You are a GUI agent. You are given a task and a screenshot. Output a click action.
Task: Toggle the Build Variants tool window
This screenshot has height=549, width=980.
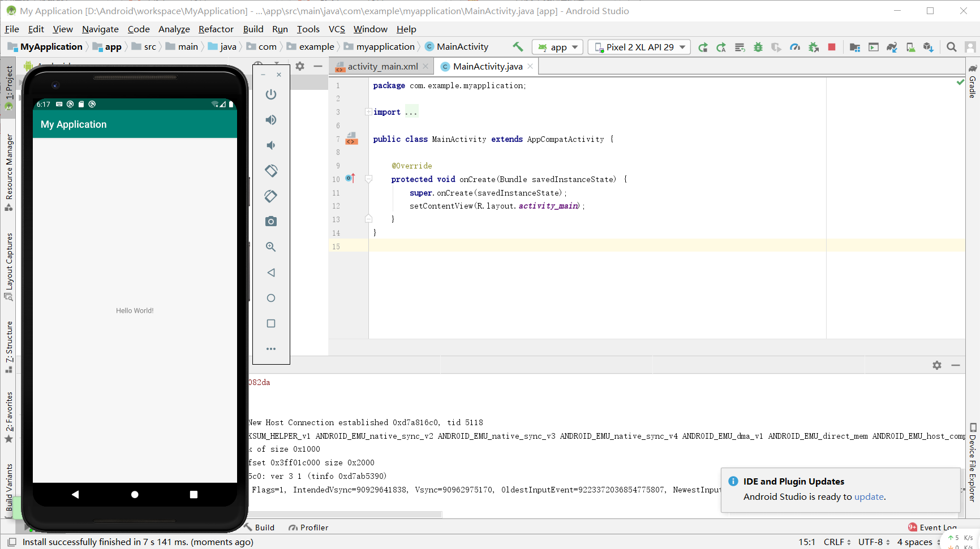pyautogui.click(x=8, y=487)
